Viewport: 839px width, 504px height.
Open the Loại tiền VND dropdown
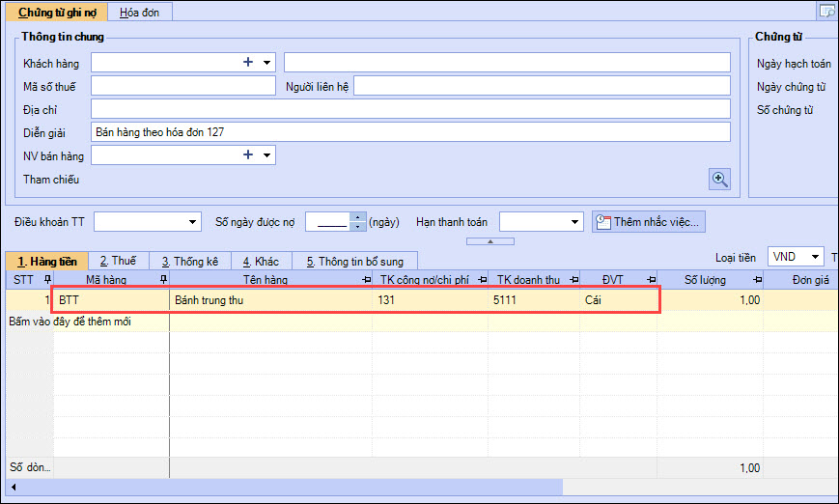(x=816, y=258)
